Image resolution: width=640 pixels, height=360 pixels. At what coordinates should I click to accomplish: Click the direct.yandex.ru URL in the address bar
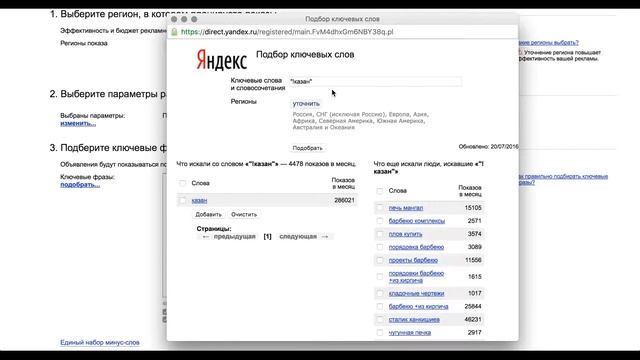click(287, 32)
